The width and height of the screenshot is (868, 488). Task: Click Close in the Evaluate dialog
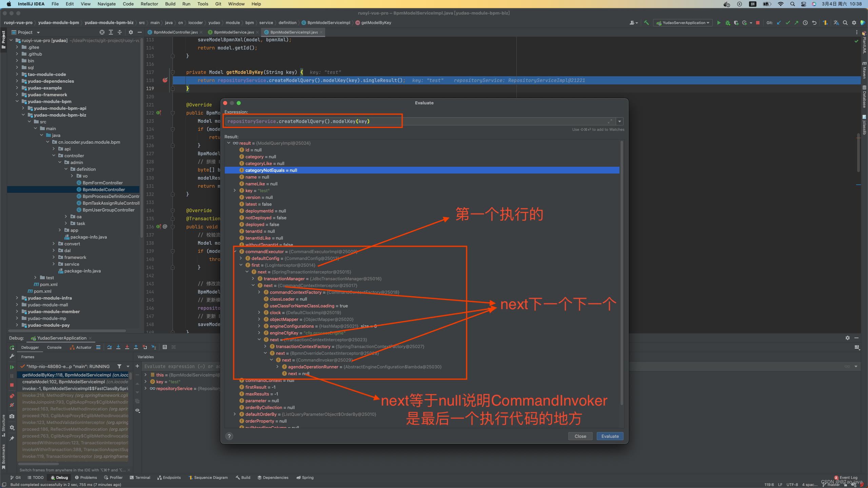click(580, 436)
